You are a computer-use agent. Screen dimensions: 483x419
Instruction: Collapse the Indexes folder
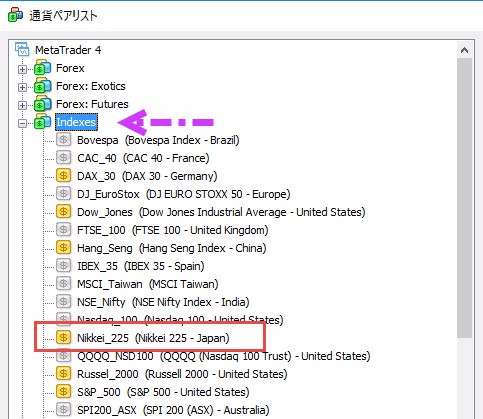click(x=22, y=123)
